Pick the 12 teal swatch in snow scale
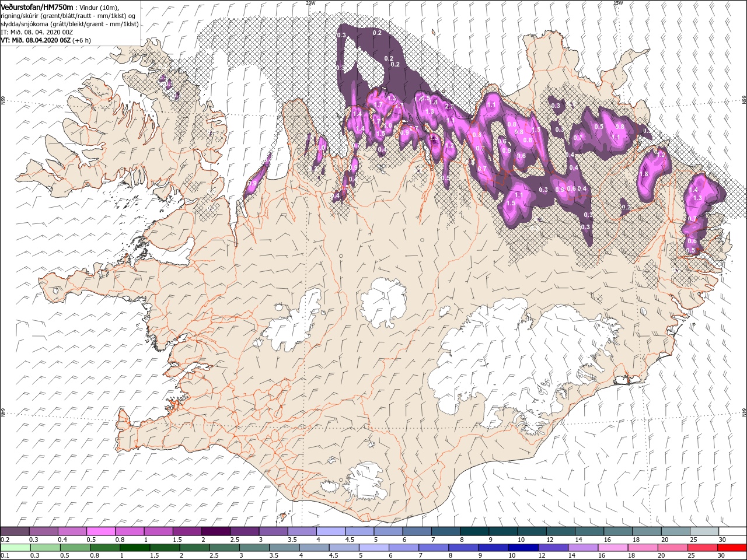This screenshot has height=560, width=747. pyautogui.click(x=561, y=531)
